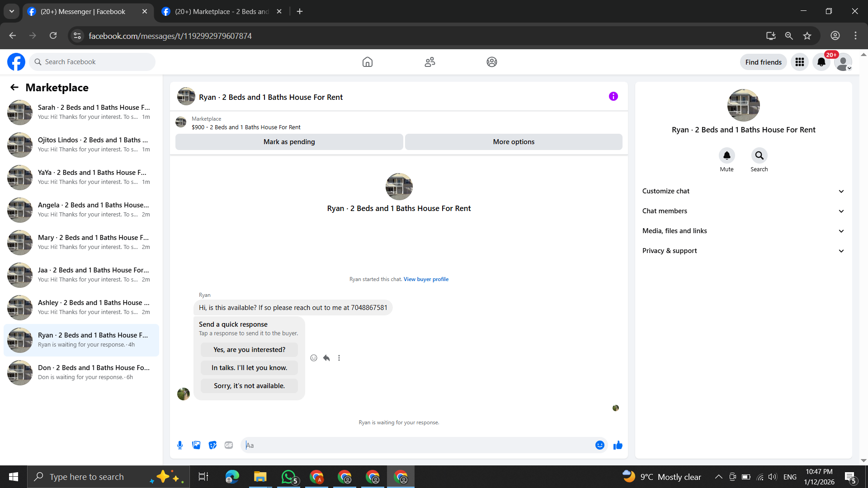Click the message text input field

(418, 445)
